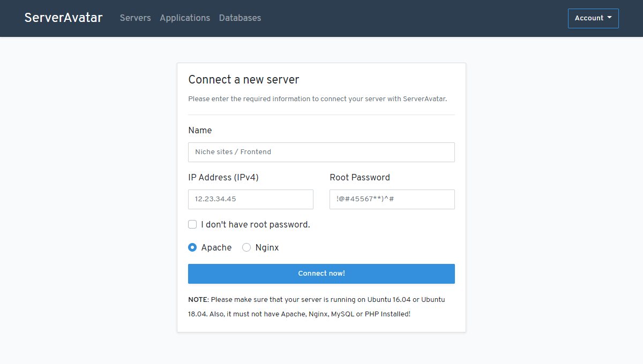The image size is (643, 364).
Task: Choose the Nginx radio button
Action: point(246,247)
